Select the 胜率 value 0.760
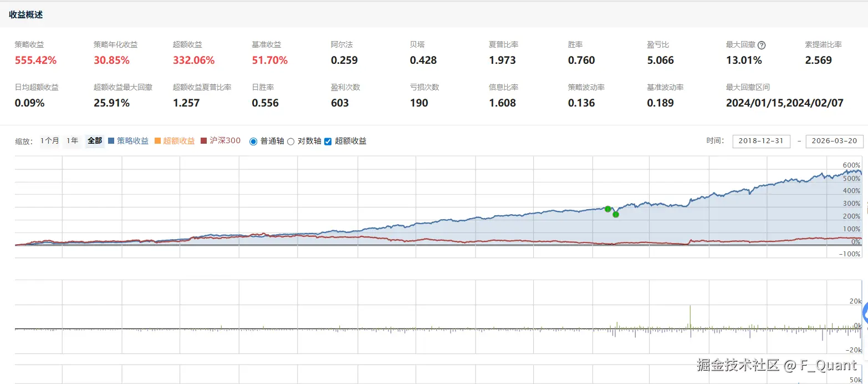 pyautogui.click(x=581, y=60)
